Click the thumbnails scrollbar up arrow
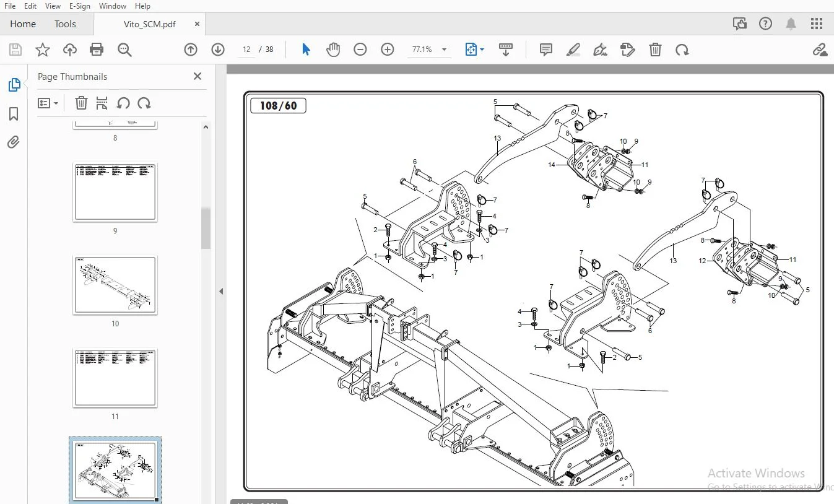 (x=206, y=127)
